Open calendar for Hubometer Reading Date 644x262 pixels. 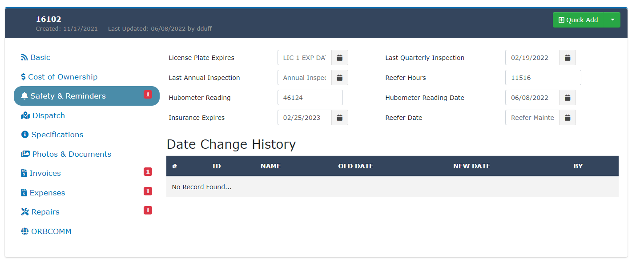point(568,98)
